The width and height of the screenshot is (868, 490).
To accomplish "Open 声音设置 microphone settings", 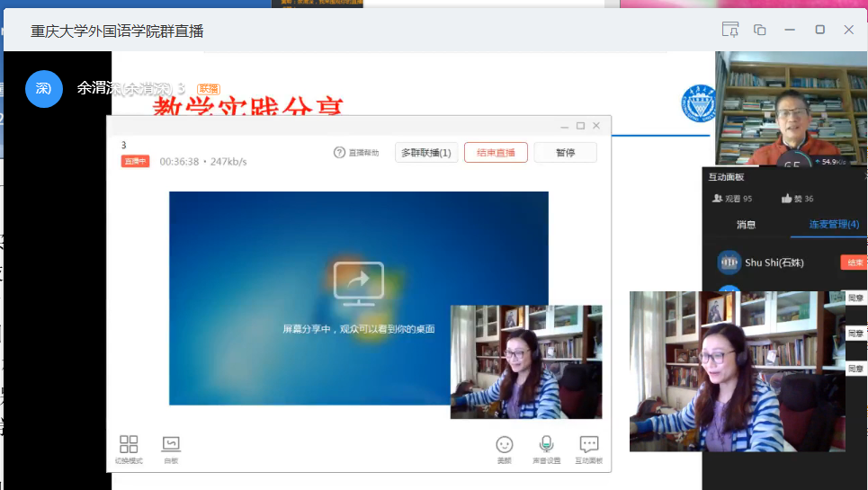I will 546,445.
